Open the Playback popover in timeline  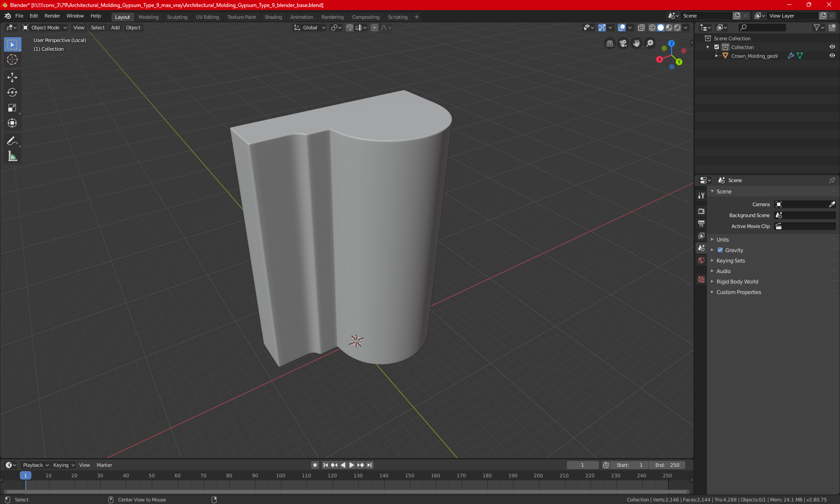click(35, 465)
